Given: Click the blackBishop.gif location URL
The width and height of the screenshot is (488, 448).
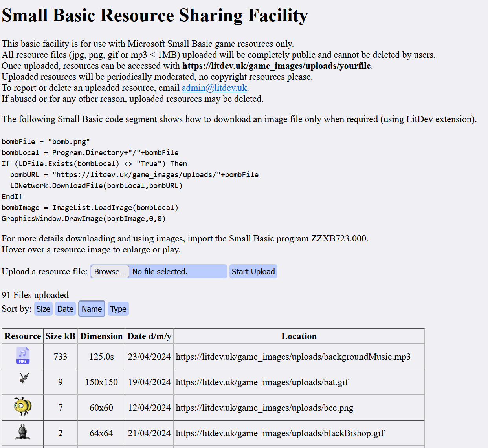Looking at the screenshot, I should coord(280,433).
